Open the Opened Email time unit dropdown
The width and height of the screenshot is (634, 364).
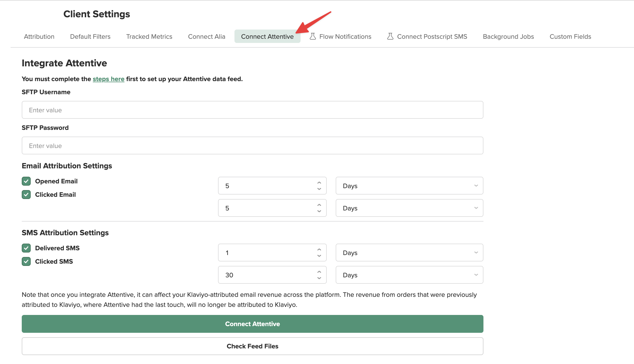[409, 186]
